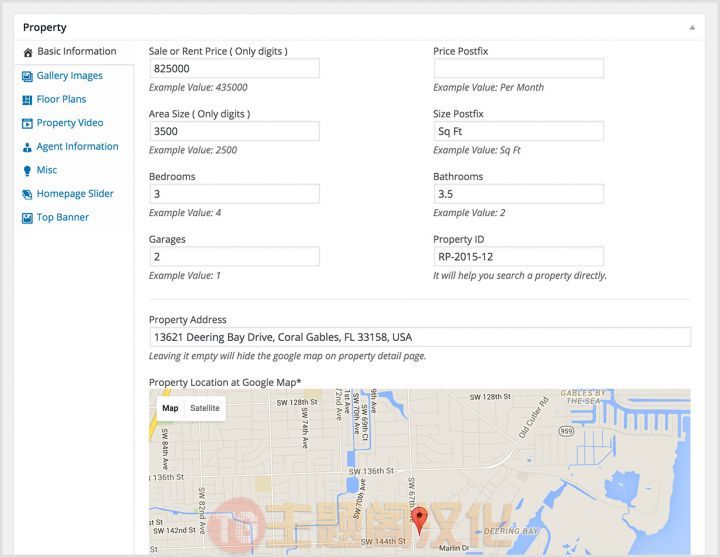Click 'Example Value: Per Month' hint
The height and width of the screenshot is (557, 720).
coord(488,87)
